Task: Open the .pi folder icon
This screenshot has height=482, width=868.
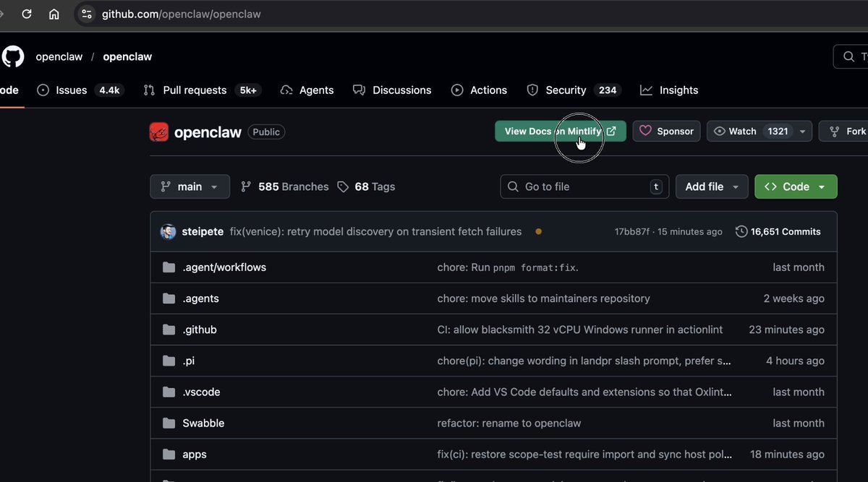Action: pyautogui.click(x=169, y=361)
